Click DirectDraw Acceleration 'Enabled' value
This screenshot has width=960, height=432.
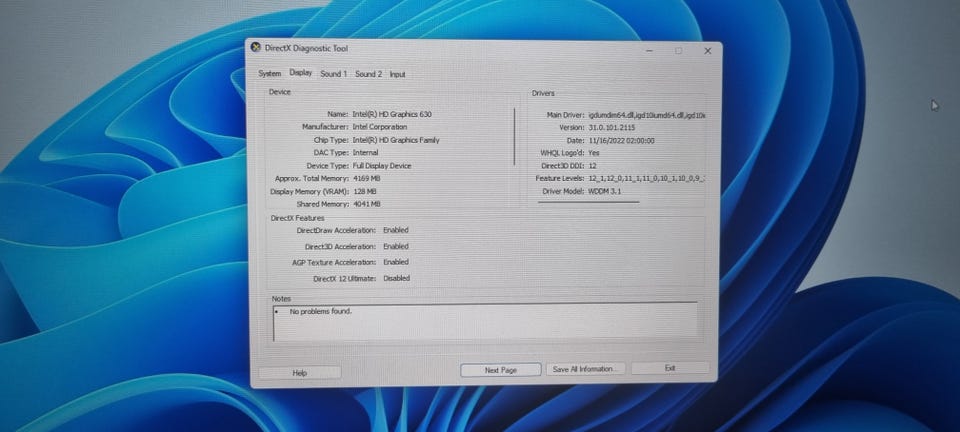tap(396, 230)
